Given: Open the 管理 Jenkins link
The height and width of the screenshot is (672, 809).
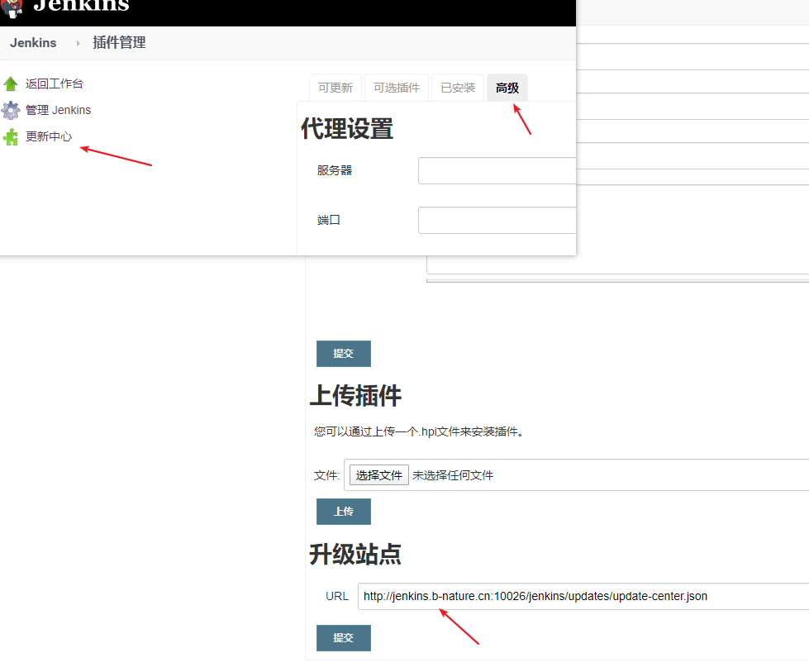Looking at the screenshot, I should coord(59,110).
